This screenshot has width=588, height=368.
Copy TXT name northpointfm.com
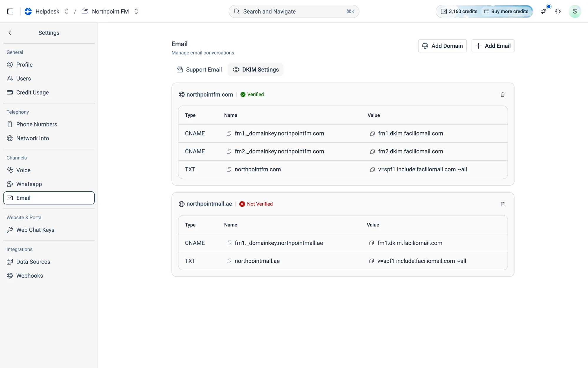pos(229,170)
